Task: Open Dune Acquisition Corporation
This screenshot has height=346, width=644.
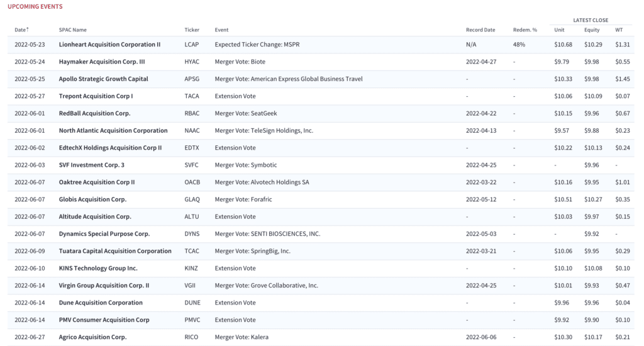Action: pyautogui.click(x=101, y=303)
